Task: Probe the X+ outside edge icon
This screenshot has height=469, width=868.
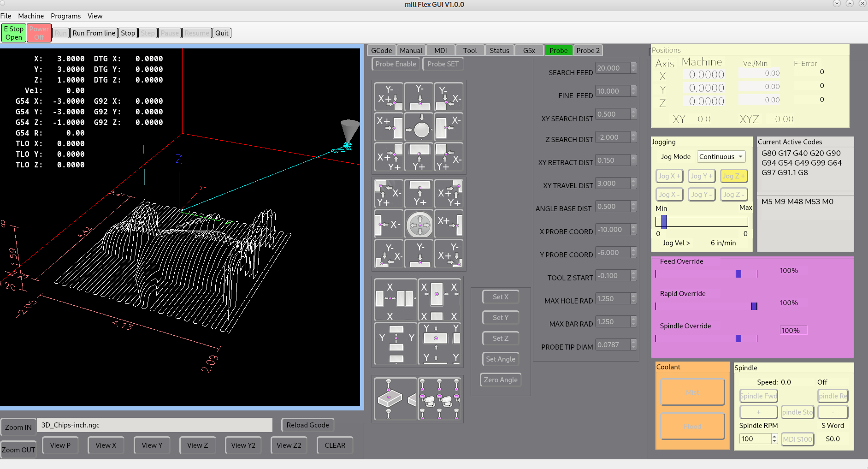Action: pyautogui.click(x=389, y=127)
